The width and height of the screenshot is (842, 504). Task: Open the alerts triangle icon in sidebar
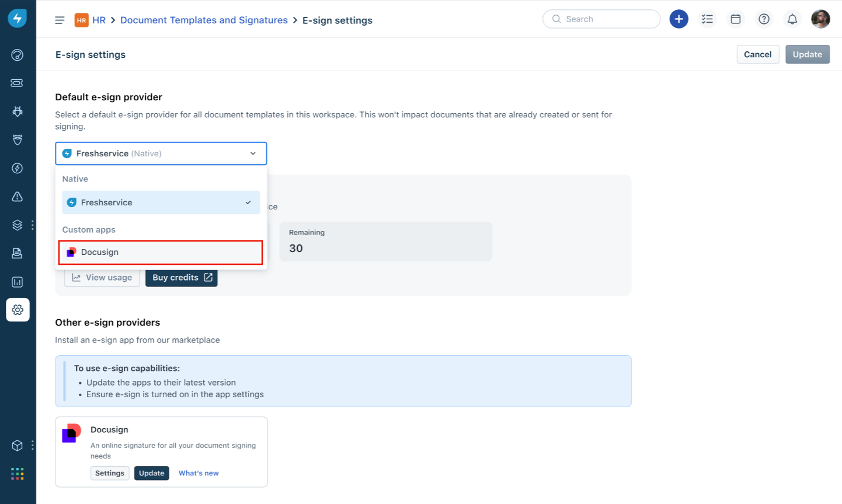coord(18,197)
